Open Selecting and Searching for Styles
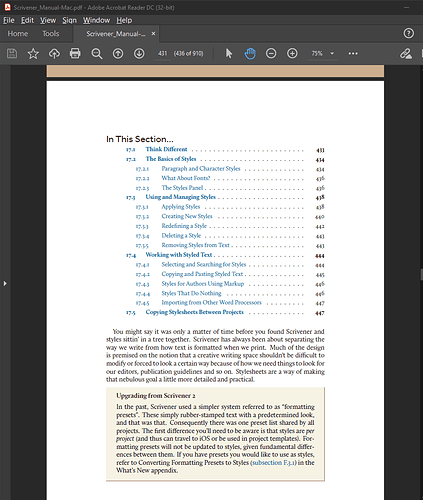The height and width of the screenshot is (500, 423). click(204, 265)
